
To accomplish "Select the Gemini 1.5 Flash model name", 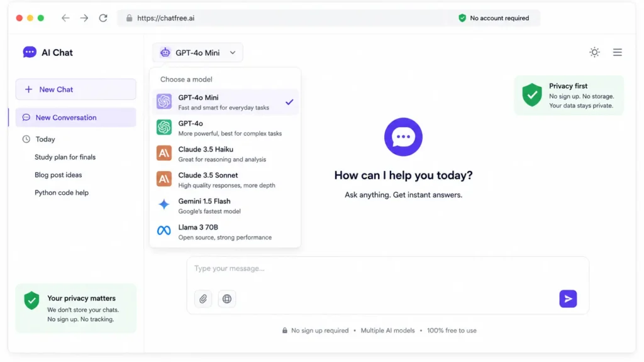I will coord(204,201).
